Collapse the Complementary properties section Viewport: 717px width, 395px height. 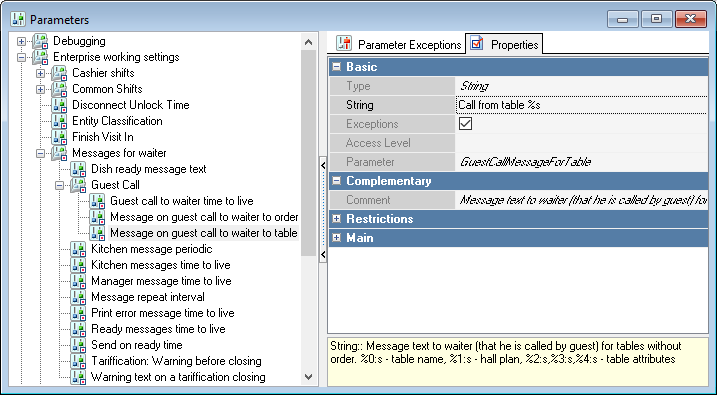pyautogui.click(x=337, y=181)
